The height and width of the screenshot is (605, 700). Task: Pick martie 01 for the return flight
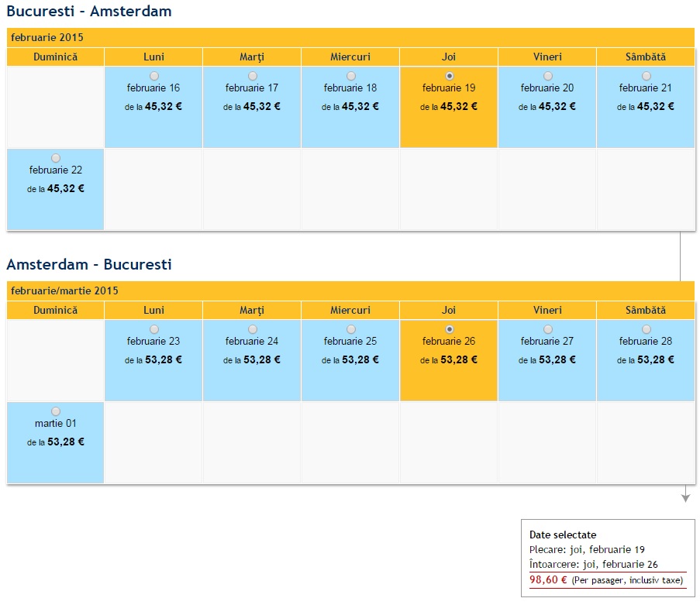pos(56,411)
